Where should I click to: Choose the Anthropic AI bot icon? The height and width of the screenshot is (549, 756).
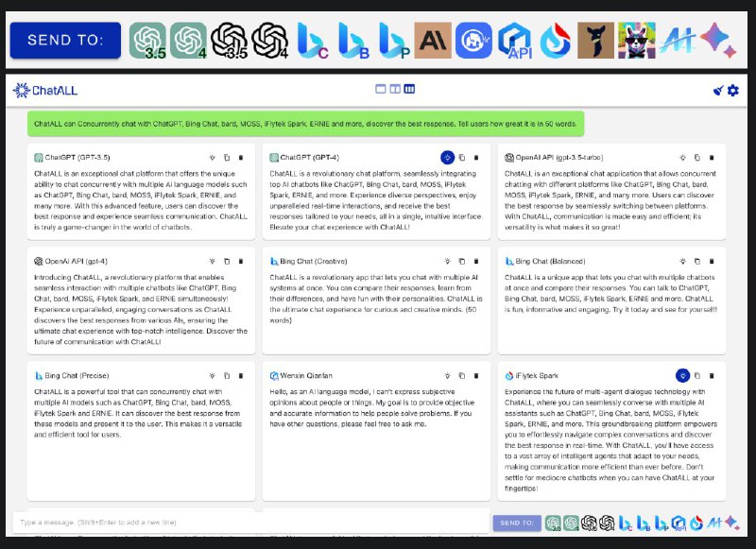433,41
